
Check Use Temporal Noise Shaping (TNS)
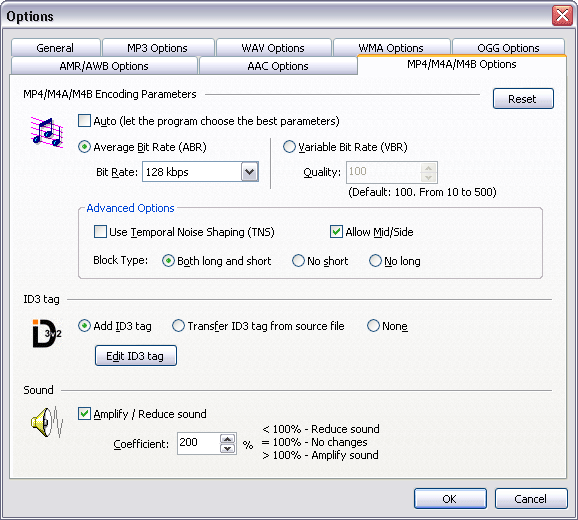100,232
